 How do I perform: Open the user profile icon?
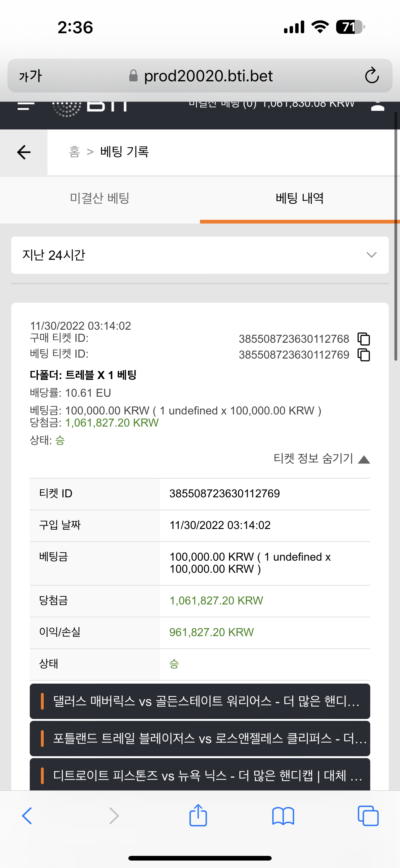click(x=377, y=105)
